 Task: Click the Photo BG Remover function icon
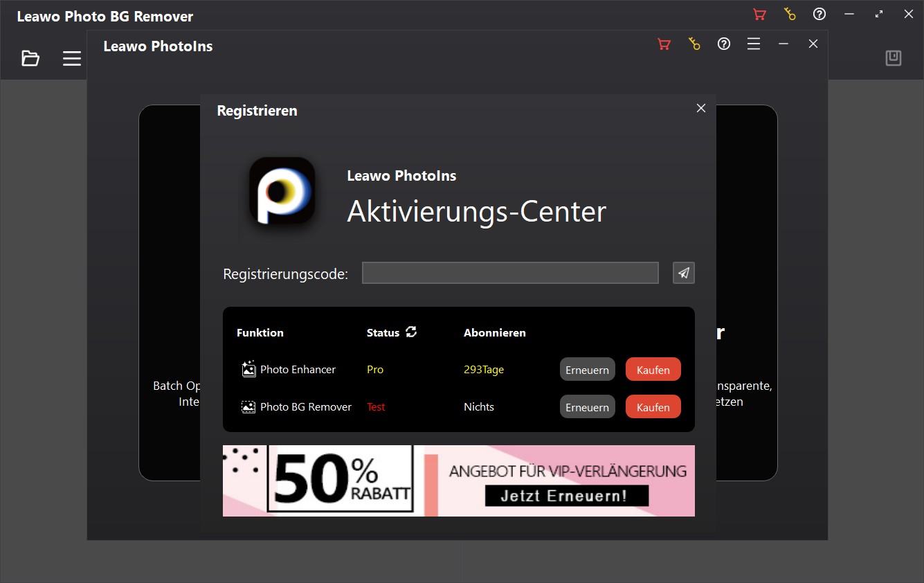click(248, 407)
